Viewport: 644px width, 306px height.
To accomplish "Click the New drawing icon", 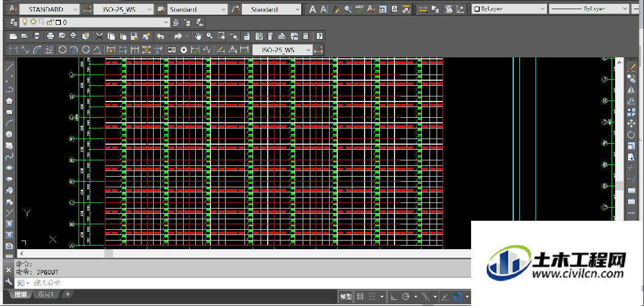I will [x=13, y=36].
